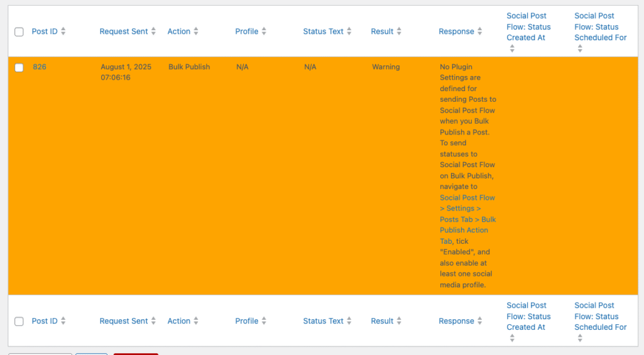Viewport: 644px width, 355px height.
Task: Open post 826 link
Action: pyautogui.click(x=40, y=67)
